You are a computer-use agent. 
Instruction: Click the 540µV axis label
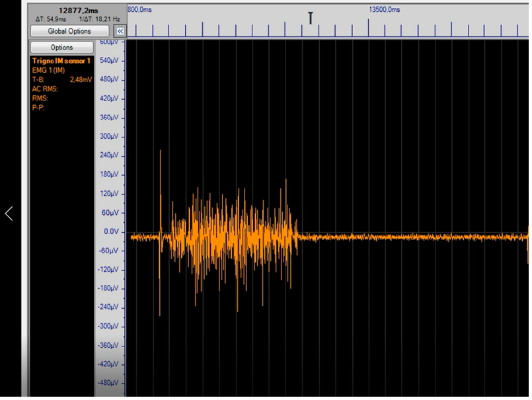[x=109, y=60]
